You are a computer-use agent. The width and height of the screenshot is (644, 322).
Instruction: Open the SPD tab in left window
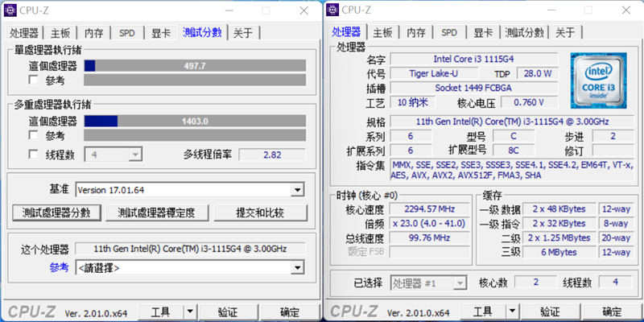coord(127,33)
